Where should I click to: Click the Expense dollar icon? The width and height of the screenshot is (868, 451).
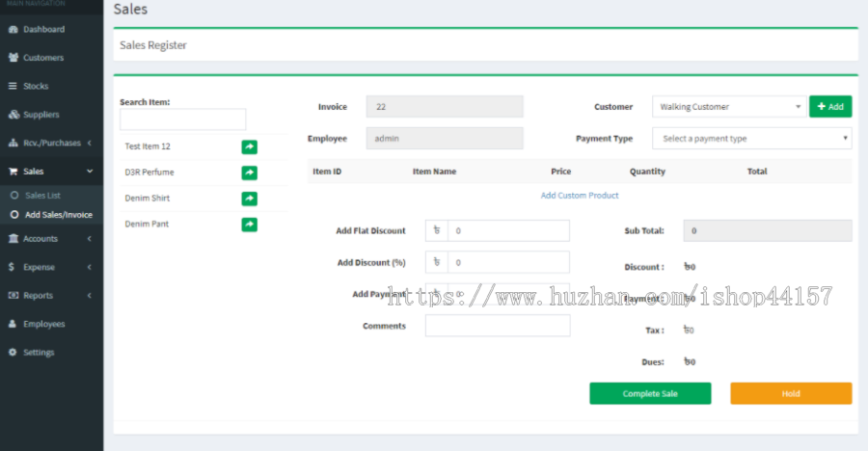pos(12,267)
